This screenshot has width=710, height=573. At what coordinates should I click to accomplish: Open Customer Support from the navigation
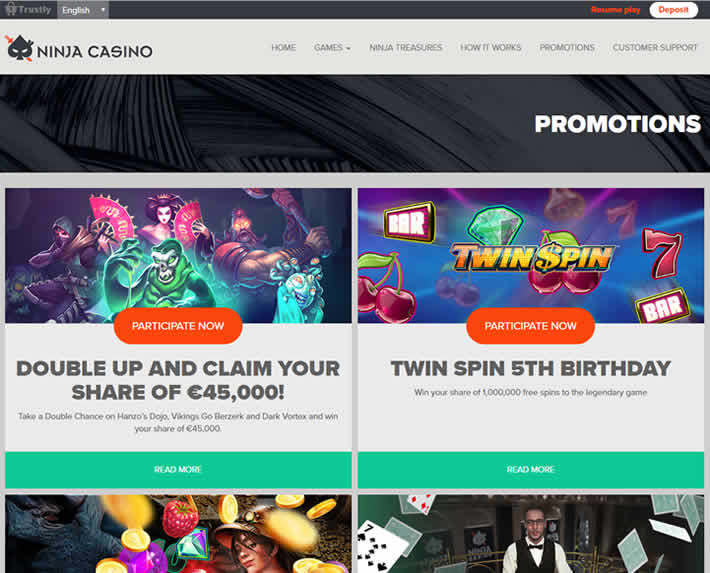tap(655, 47)
